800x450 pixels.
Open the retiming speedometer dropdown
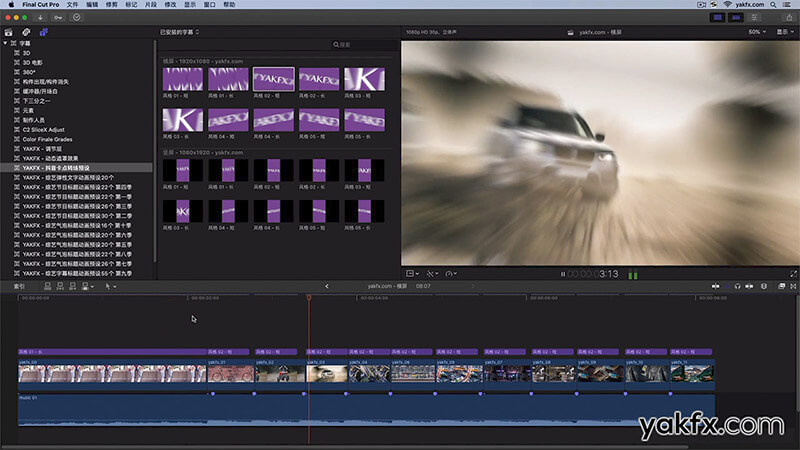point(451,274)
